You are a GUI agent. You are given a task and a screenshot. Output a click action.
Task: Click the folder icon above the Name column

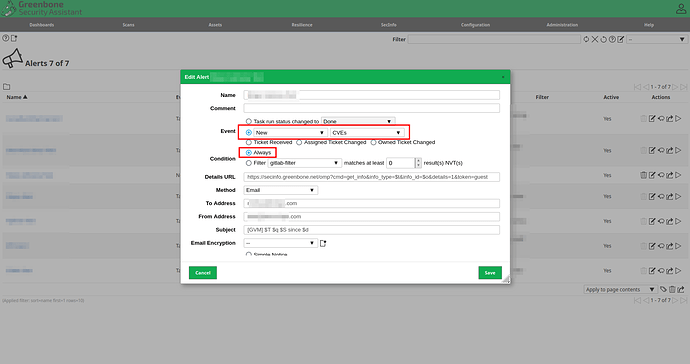(7, 87)
